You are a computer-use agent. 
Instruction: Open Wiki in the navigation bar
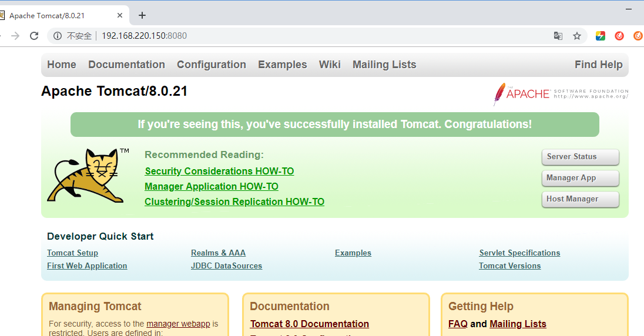tap(330, 65)
